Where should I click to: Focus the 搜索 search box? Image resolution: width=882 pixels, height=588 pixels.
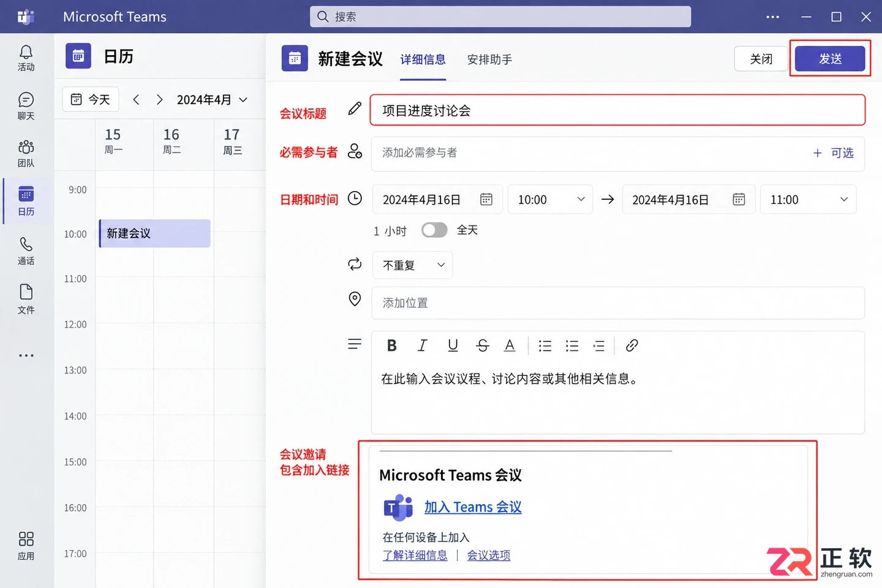point(500,17)
